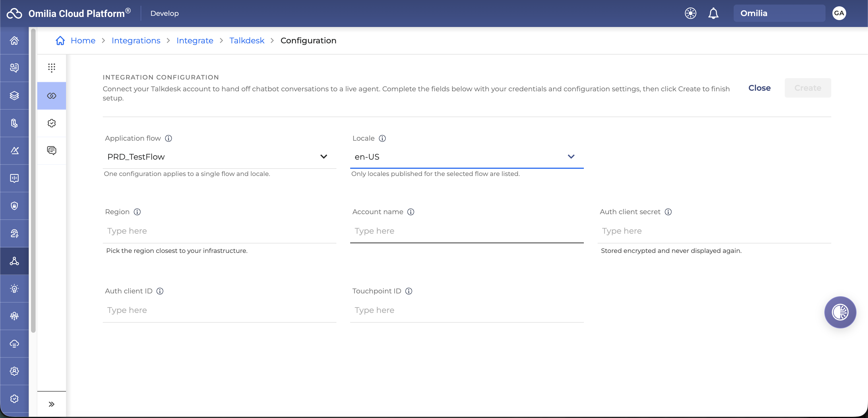
Task: Show info tooltip for Touchpoint ID
Action: coord(409,291)
